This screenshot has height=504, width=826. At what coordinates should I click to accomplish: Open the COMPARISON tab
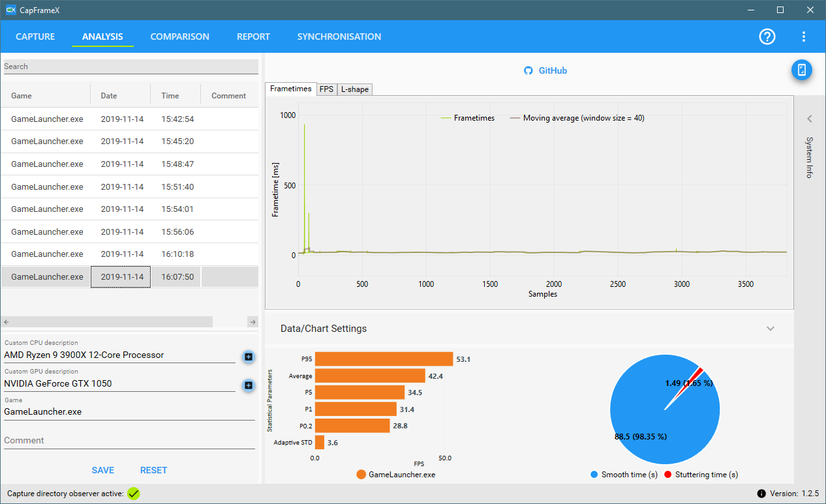(180, 37)
